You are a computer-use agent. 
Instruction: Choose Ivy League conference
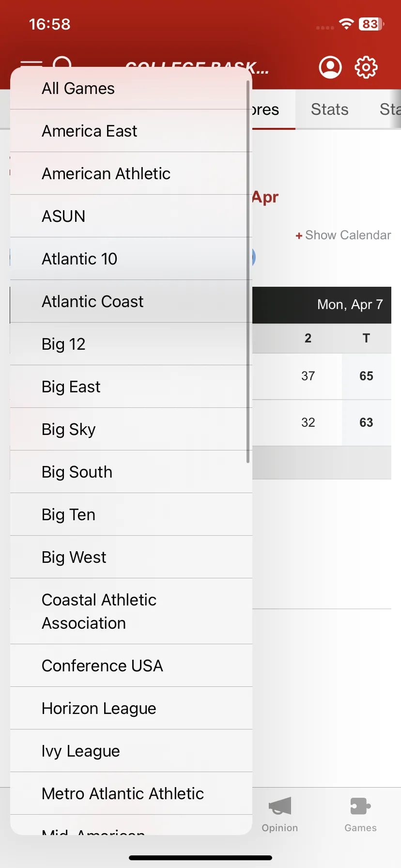[x=131, y=751]
